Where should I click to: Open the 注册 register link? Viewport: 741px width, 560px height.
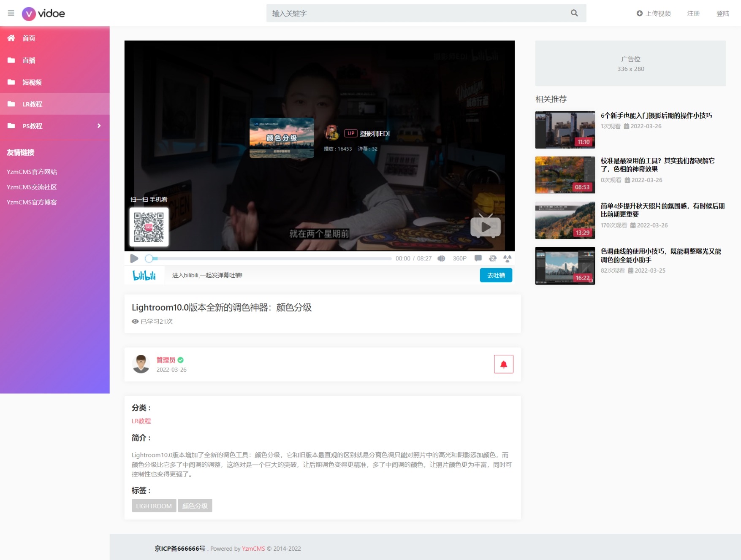693,14
